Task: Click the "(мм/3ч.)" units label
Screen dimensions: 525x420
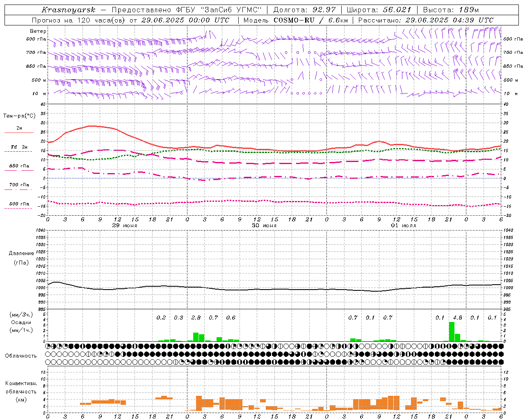Action: [x=21, y=315]
